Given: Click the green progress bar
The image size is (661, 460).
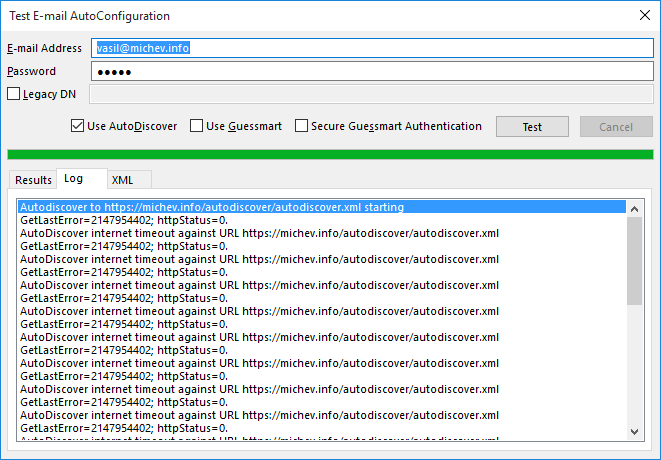Looking at the screenshot, I should pyautogui.click(x=330, y=155).
